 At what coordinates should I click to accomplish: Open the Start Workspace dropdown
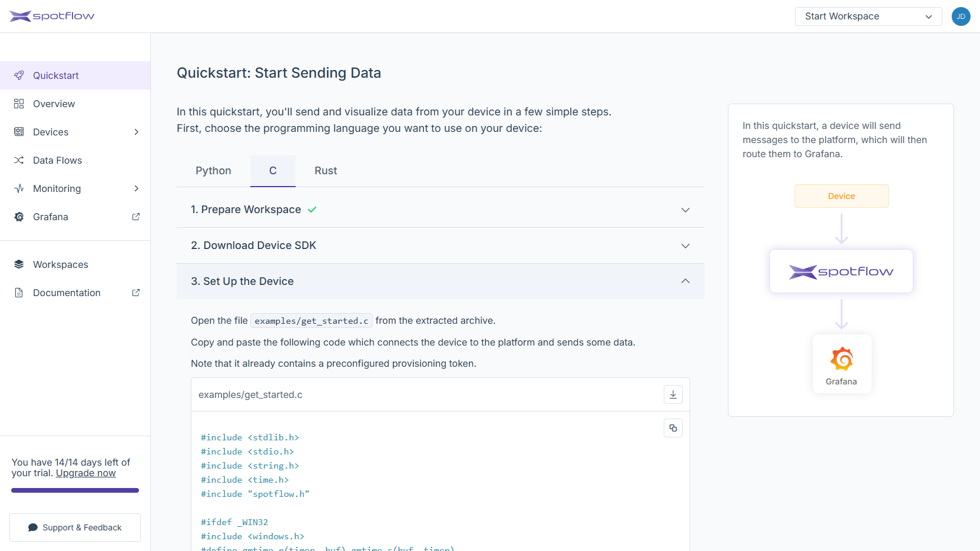point(868,16)
